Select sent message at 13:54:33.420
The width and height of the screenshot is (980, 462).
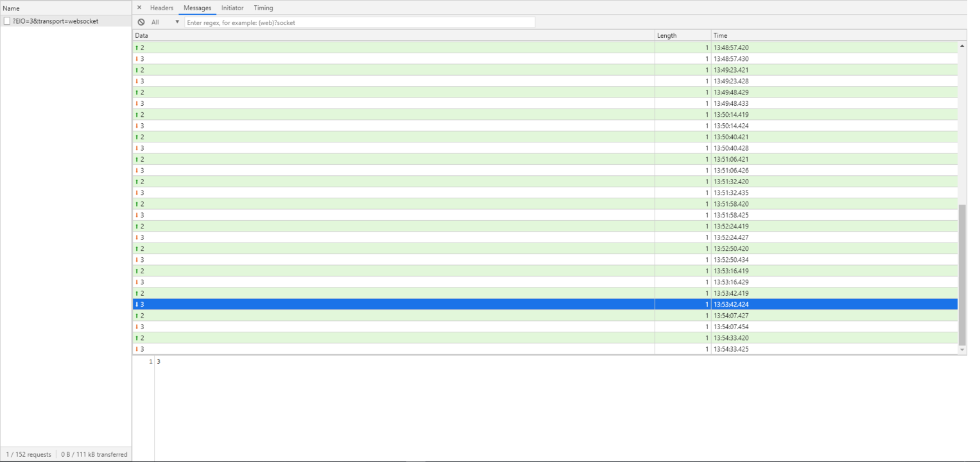[545, 338]
